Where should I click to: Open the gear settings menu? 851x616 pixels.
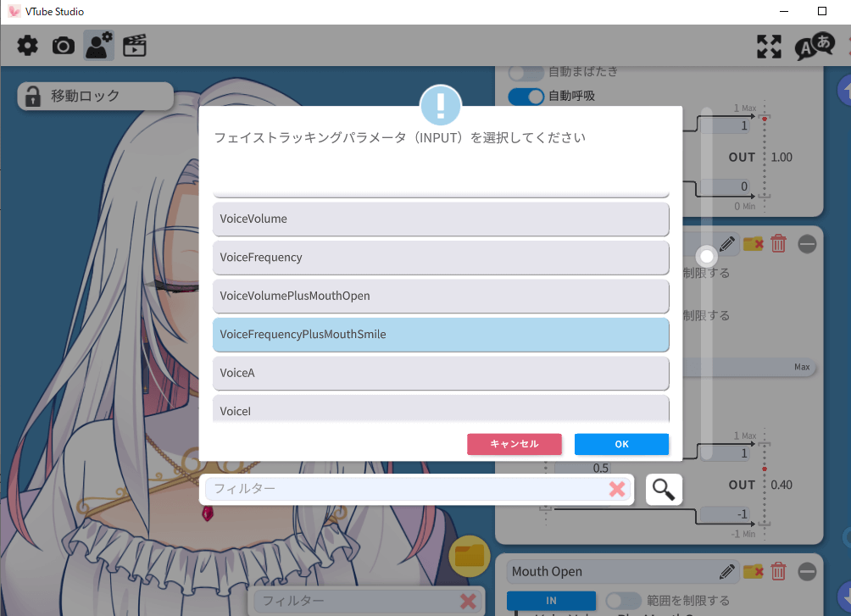(28, 46)
